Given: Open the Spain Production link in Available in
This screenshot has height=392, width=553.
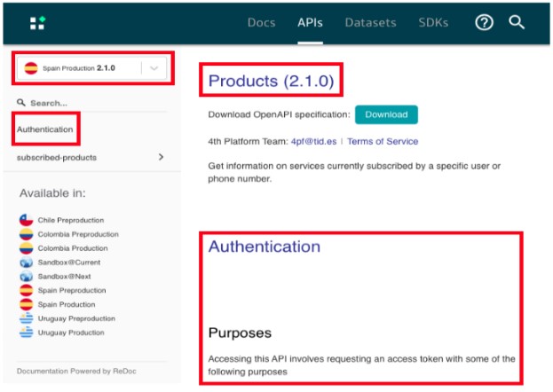Looking at the screenshot, I should (x=67, y=304).
